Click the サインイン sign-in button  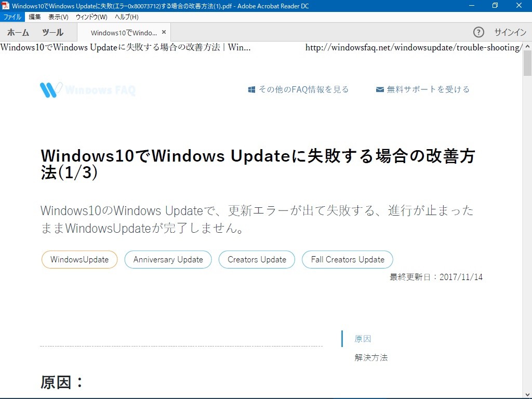point(510,32)
